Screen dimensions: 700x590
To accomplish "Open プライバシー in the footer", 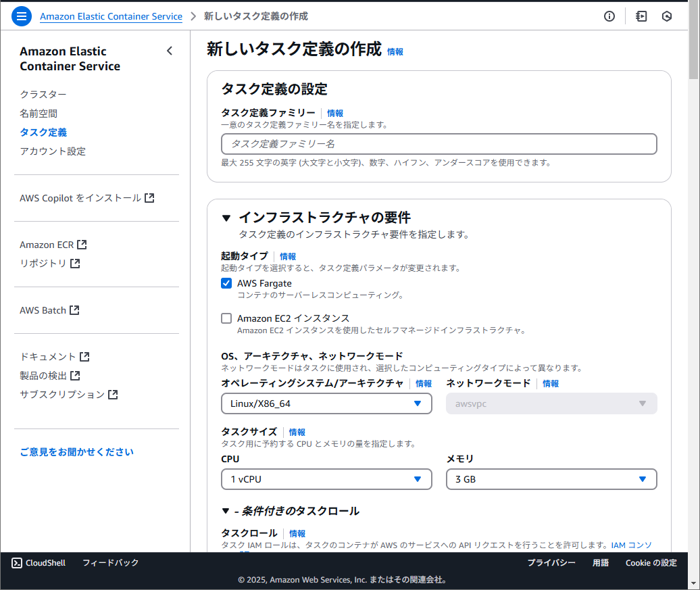I will [551, 563].
